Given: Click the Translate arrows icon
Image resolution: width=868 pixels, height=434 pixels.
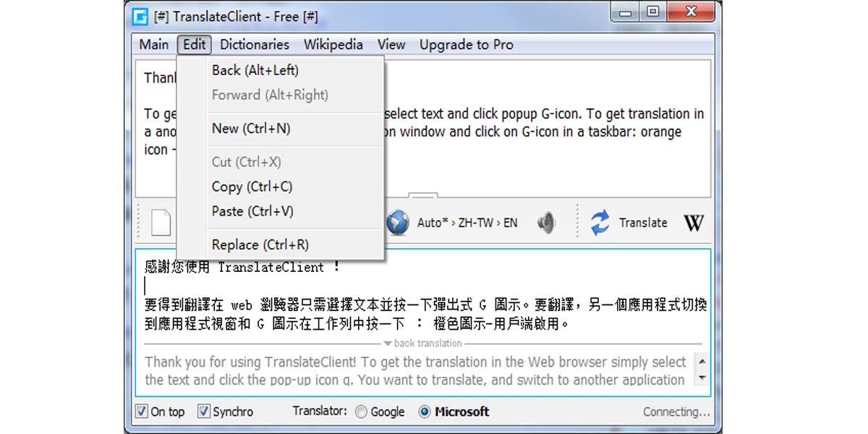Looking at the screenshot, I should point(600,223).
